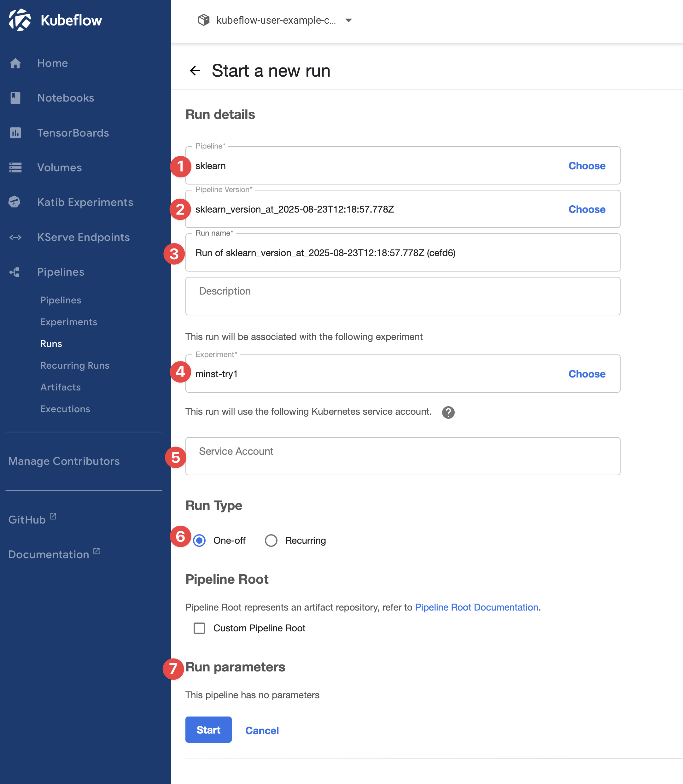The width and height of the screenshot is (683, 784).
Task: Enable Custom Pipeline Root checkbox
Action: click(199, 628)
